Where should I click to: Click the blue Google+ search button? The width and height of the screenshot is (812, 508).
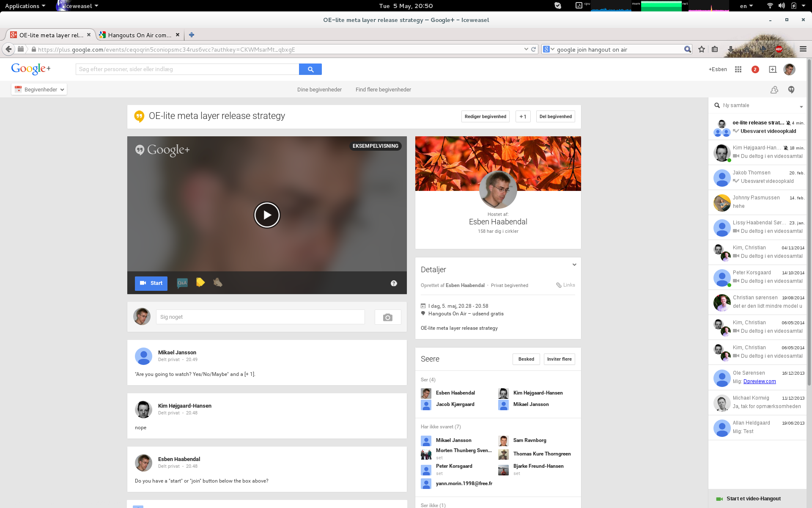[x=310, y=69]
